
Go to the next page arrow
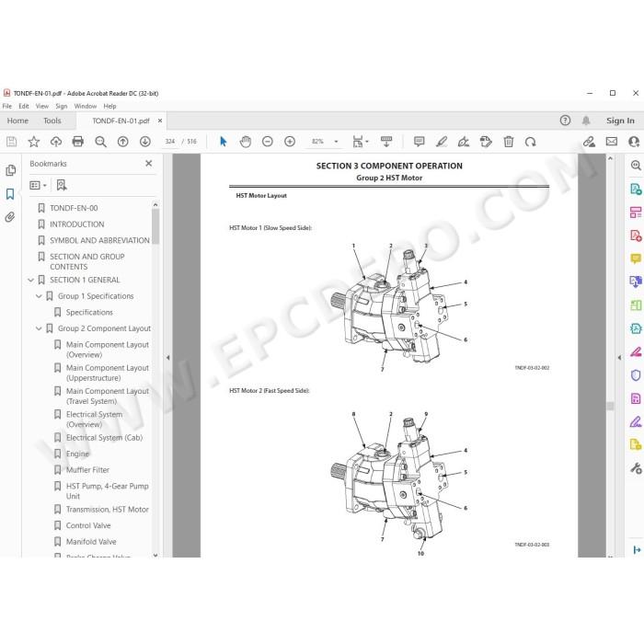(x=145, y=142)
